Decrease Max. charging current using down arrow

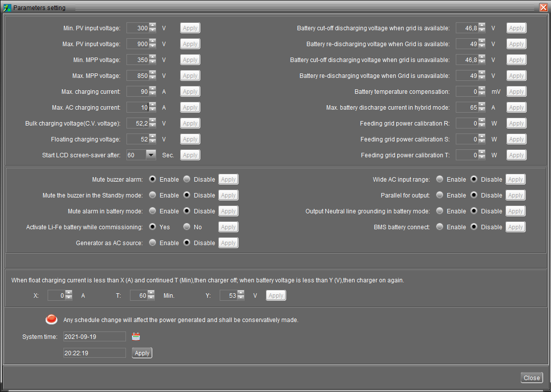pos(153,94)
